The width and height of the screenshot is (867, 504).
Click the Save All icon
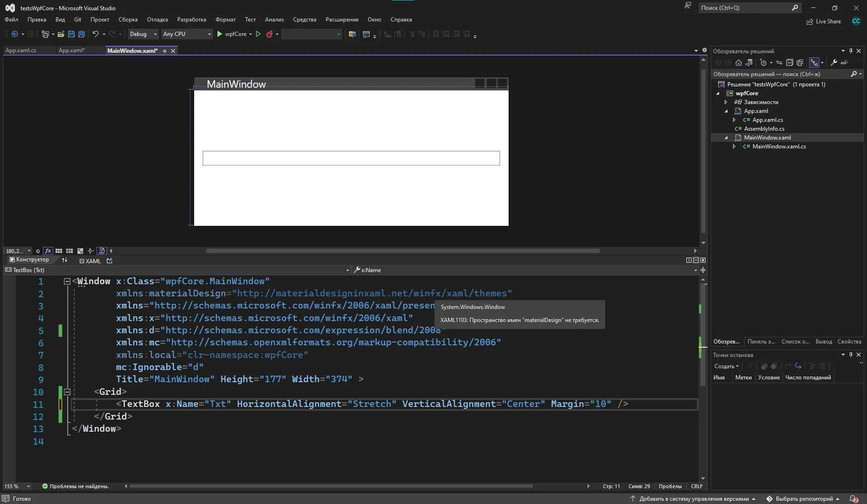pos(81,34)
